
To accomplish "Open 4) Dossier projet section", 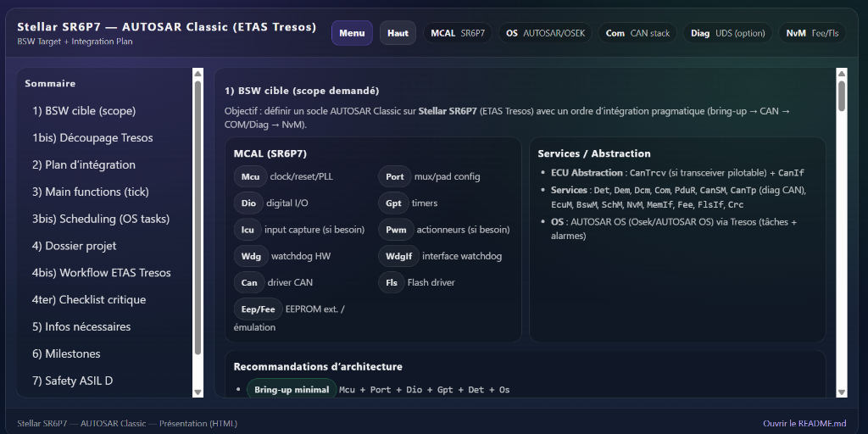I will (x=75, y=246).
